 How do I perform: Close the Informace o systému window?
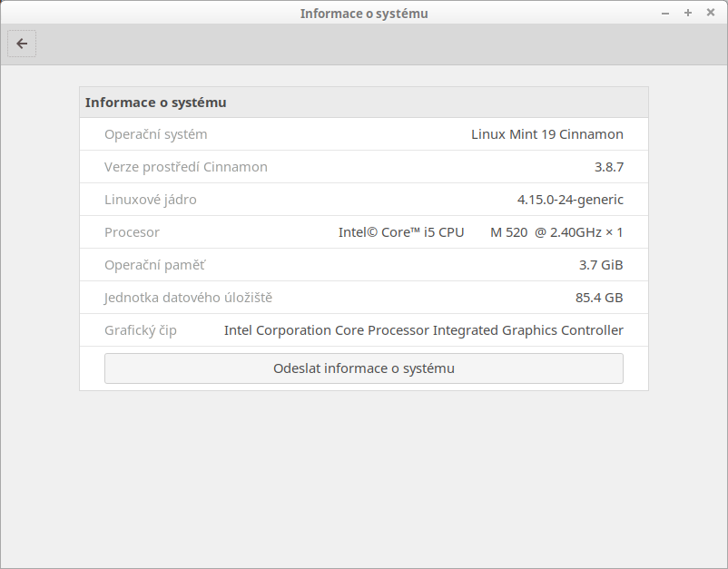[711, 13]
